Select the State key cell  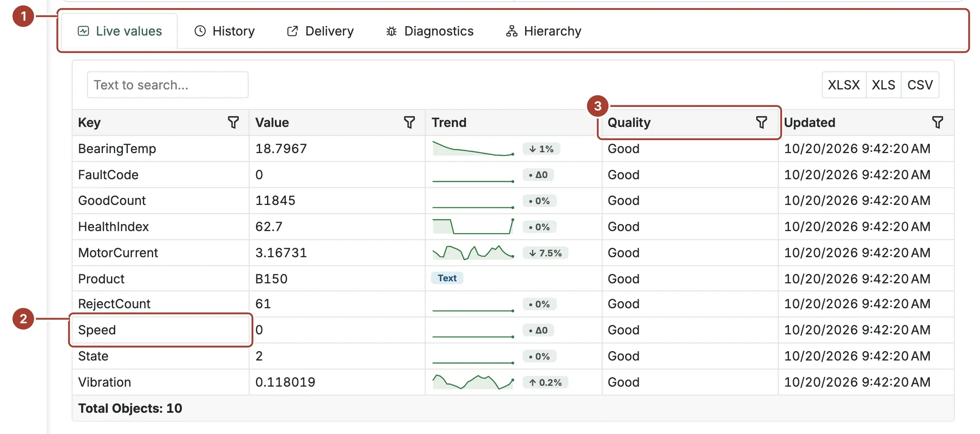click(161, 356)
